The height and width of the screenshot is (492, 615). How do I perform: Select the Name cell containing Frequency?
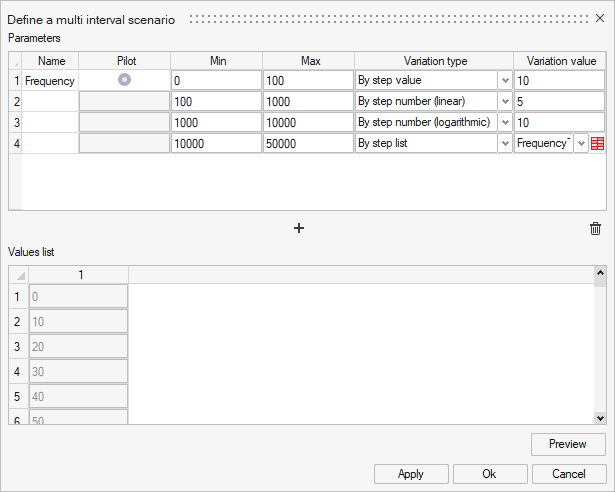pos(50,81)
